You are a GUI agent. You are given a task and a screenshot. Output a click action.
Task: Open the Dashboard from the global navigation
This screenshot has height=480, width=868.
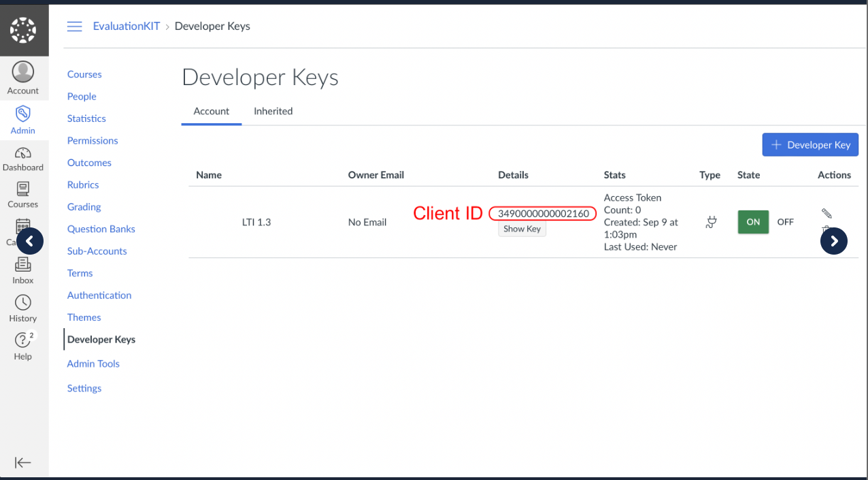pos(22,159)
